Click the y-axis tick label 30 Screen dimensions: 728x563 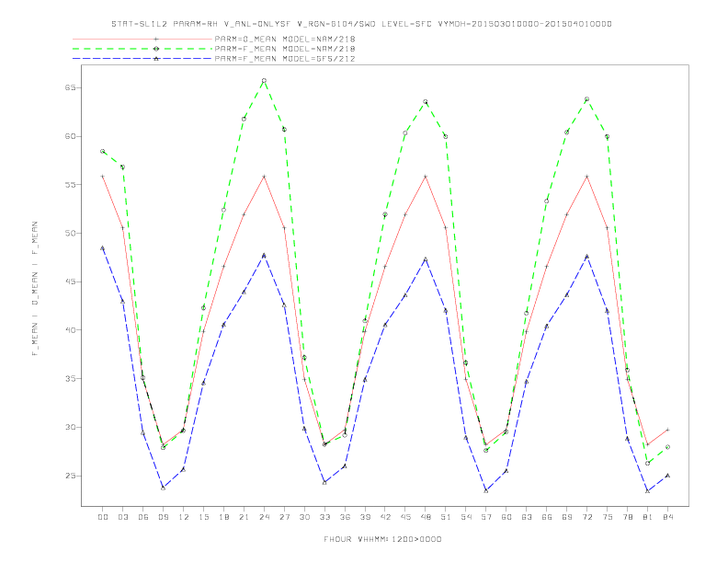71,427
